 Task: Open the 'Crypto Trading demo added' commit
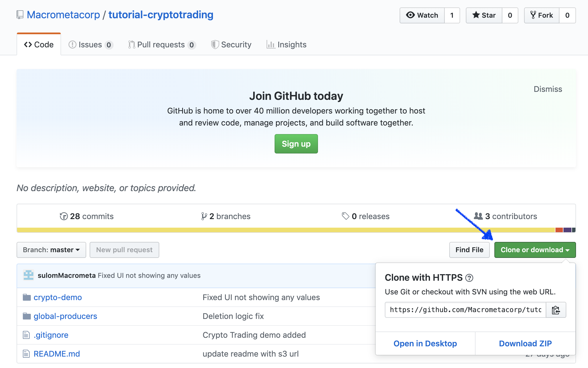tap(254, 335)
